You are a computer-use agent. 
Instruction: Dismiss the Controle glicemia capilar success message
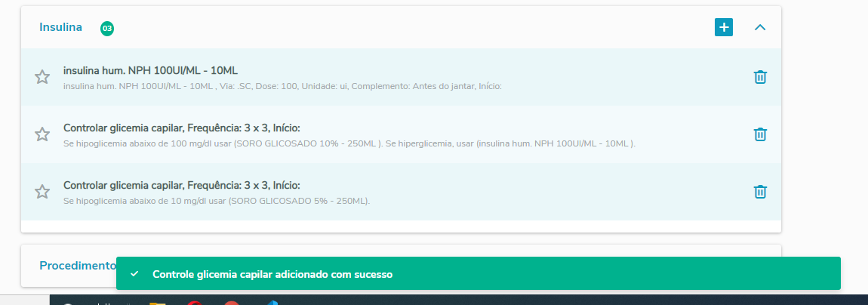[479, 273]
